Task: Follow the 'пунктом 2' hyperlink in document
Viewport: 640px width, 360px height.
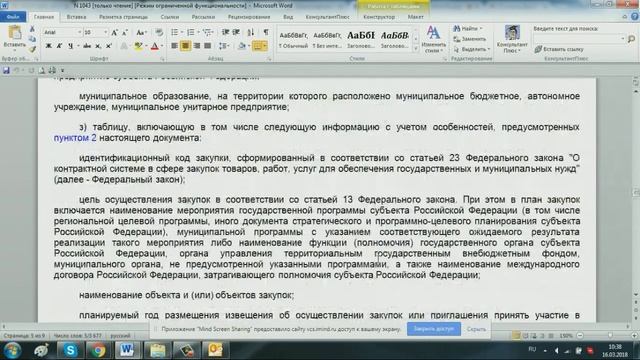Action: (75, 138)
